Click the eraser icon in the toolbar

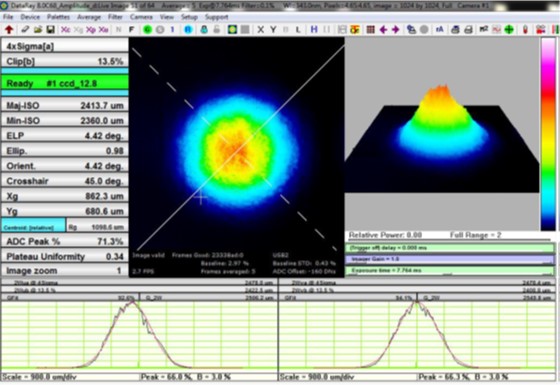[x=25, y=30]
